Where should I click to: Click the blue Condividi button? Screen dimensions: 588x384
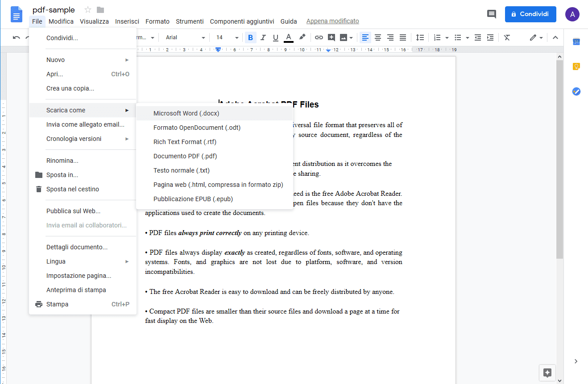(530, 14)
